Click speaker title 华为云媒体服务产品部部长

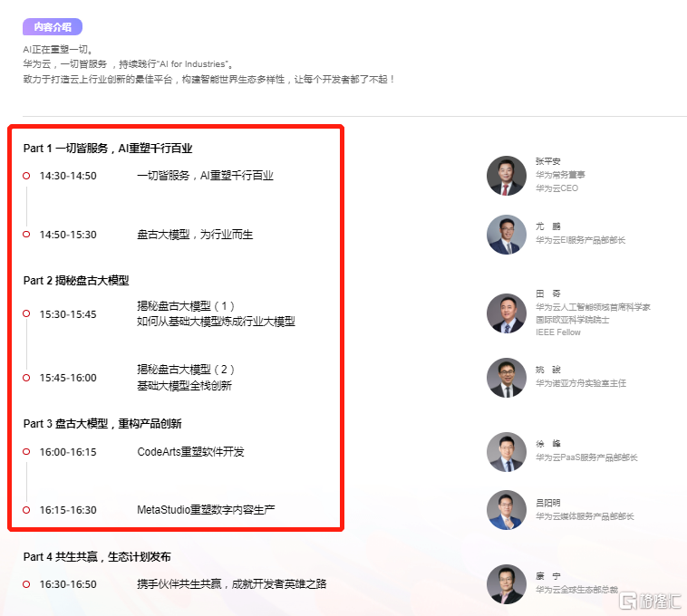click(x=585, y=516)
